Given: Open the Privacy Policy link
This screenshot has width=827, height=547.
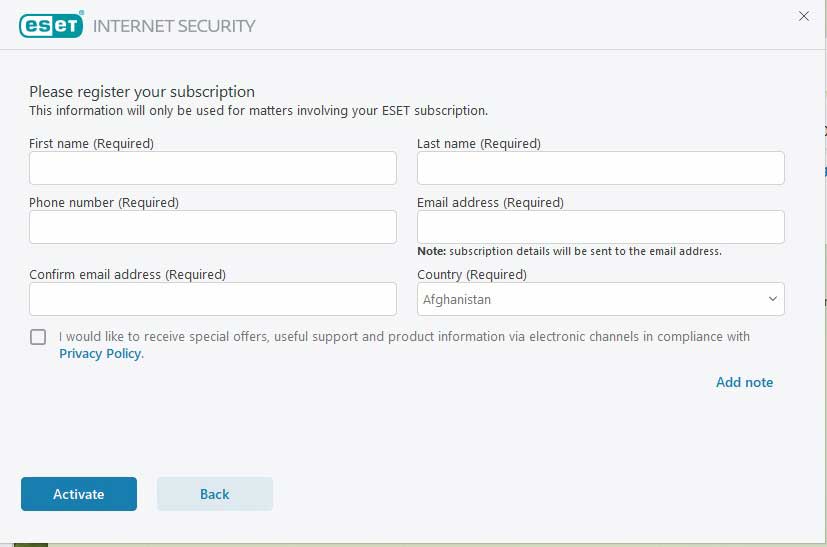Looking at the screenshot, I should [101, 353].
